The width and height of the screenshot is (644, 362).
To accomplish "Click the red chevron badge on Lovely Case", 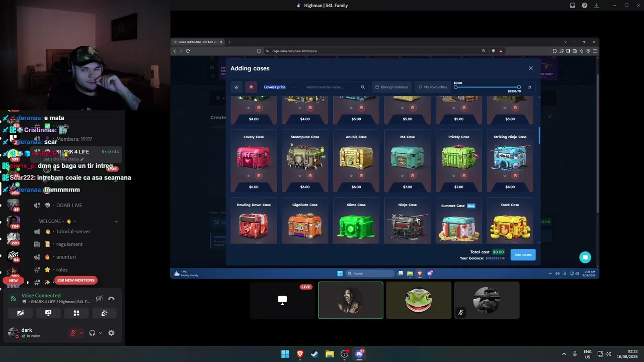I will [x=259, y=175].
